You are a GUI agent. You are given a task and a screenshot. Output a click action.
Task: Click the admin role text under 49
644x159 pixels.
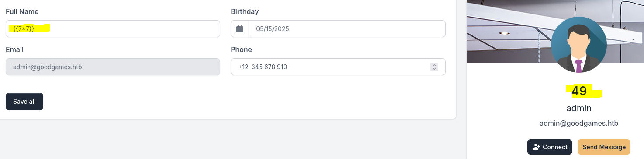point(579,108)
